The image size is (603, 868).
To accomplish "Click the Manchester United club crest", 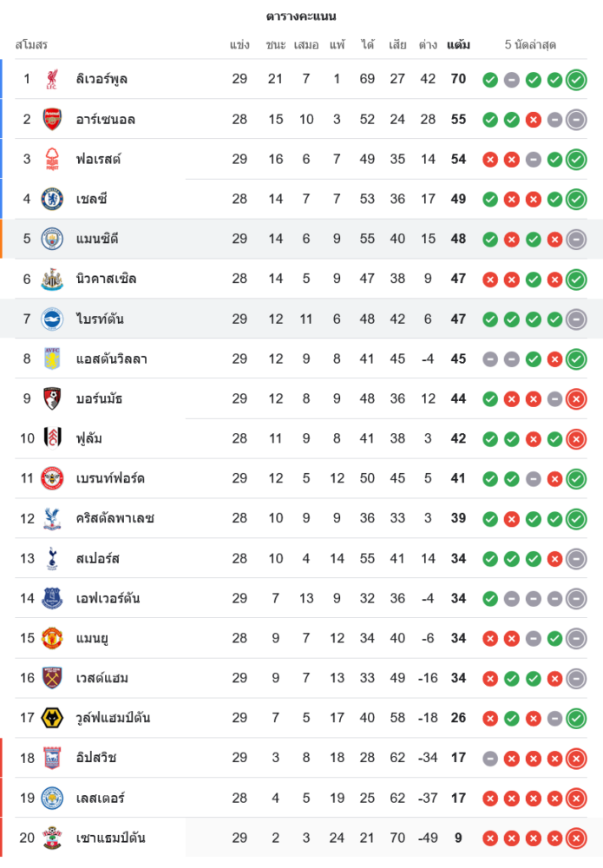I will [x=53, y=639].
